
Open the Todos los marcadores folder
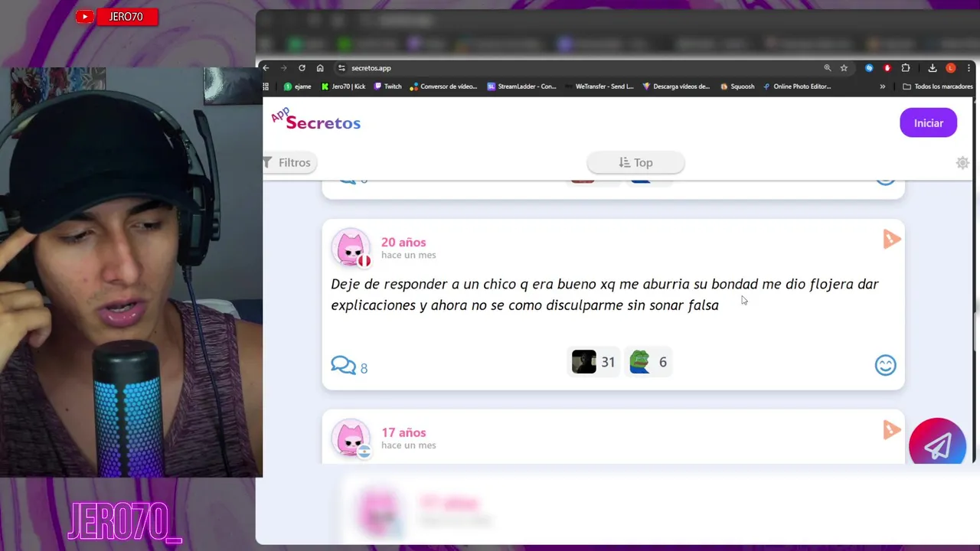[938, 86]
